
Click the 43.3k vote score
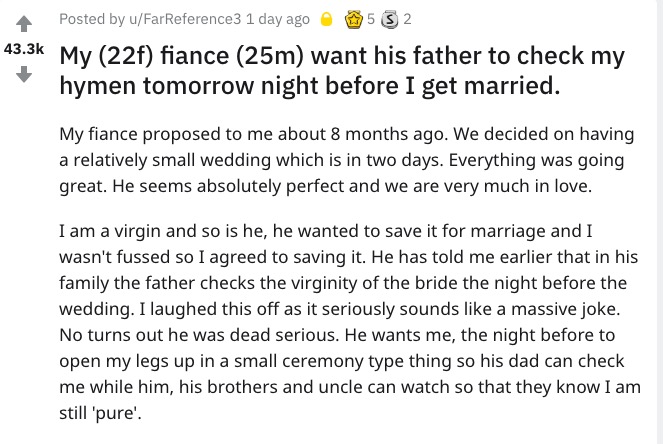tap(24, 49)
